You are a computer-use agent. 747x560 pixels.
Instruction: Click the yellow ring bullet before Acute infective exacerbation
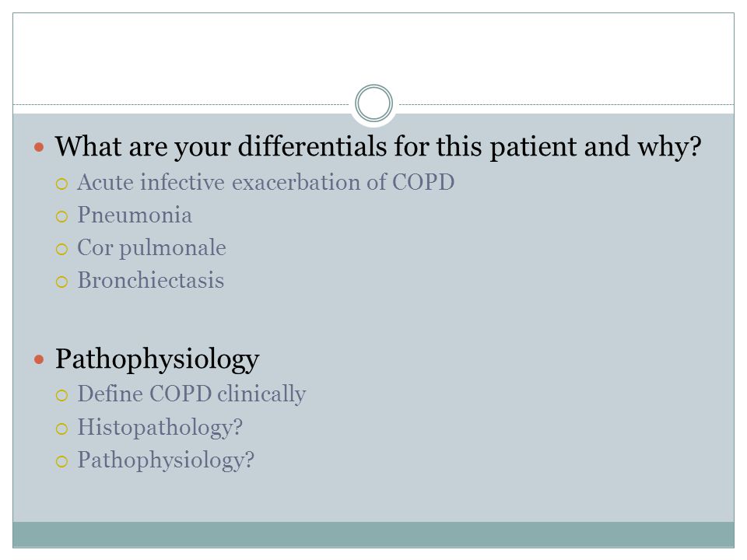(62, 184)
